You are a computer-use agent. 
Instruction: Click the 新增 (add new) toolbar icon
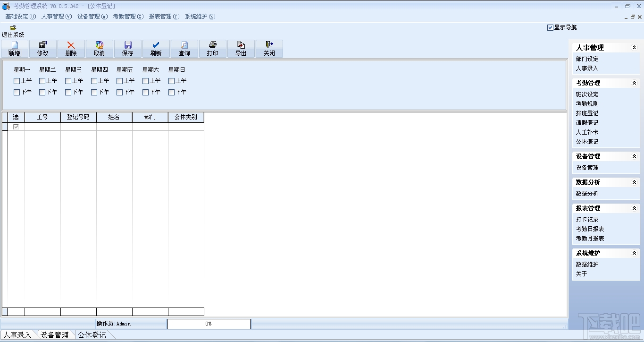pos(15,45)
